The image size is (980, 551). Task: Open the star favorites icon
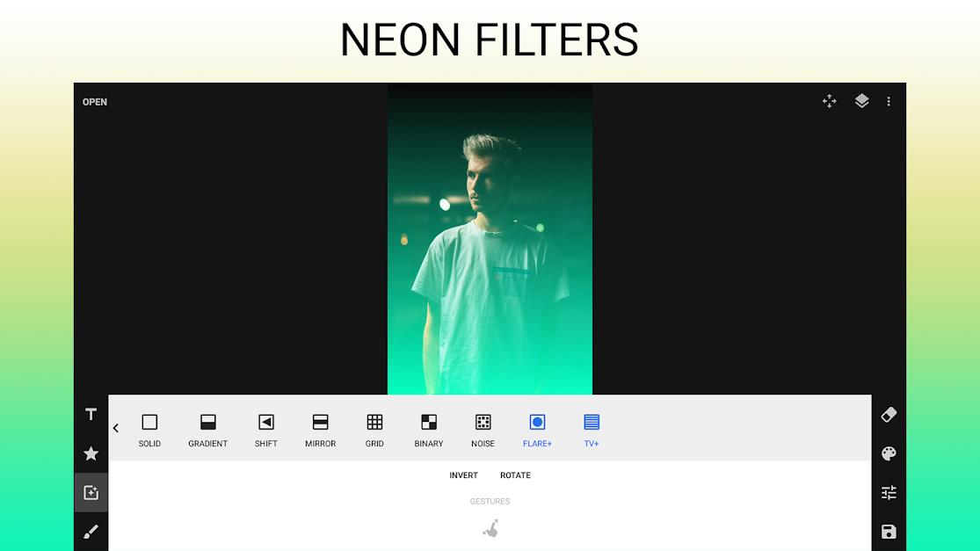pyautogui.click(x=91, y=453)
